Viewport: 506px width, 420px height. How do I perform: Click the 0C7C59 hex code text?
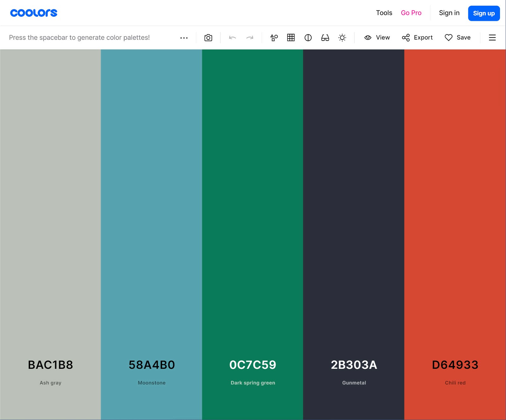(253, 365)
